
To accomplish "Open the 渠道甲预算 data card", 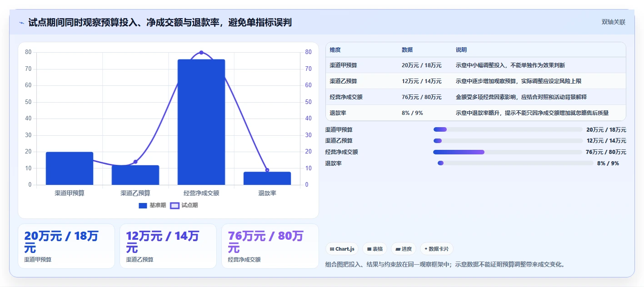I will (66, 246).
